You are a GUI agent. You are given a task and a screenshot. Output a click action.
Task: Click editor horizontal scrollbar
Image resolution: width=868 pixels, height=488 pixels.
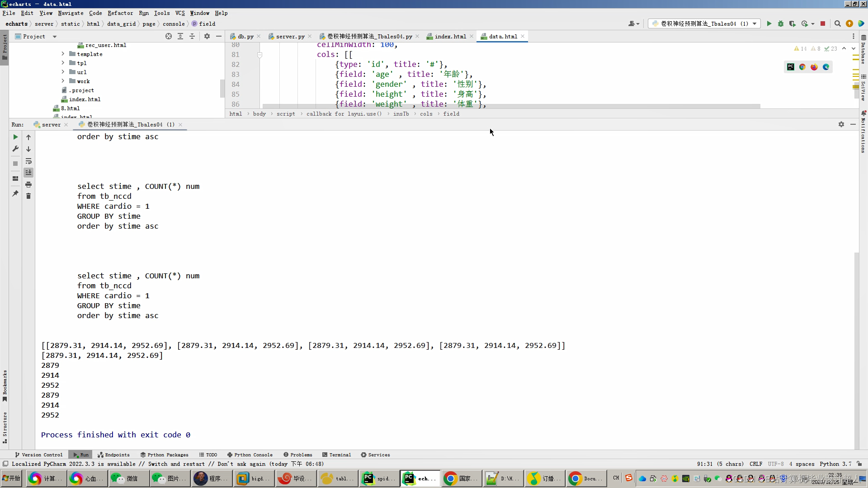(511, 107)
